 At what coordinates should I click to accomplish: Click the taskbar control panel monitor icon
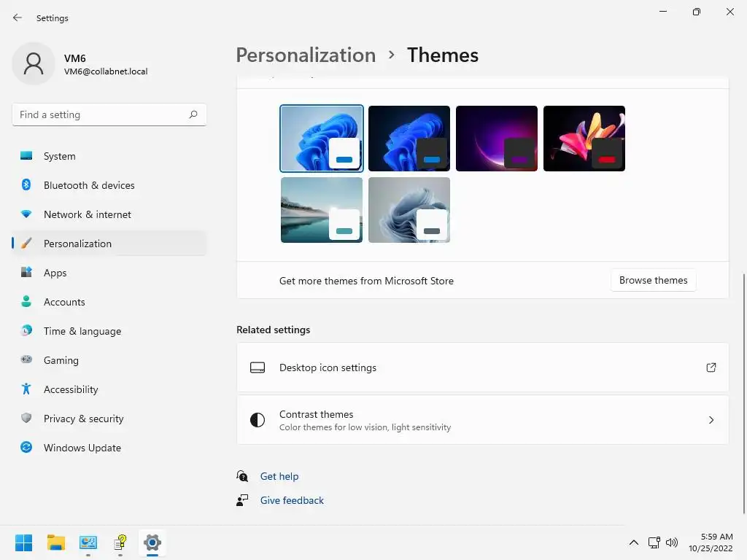(88, 542)
